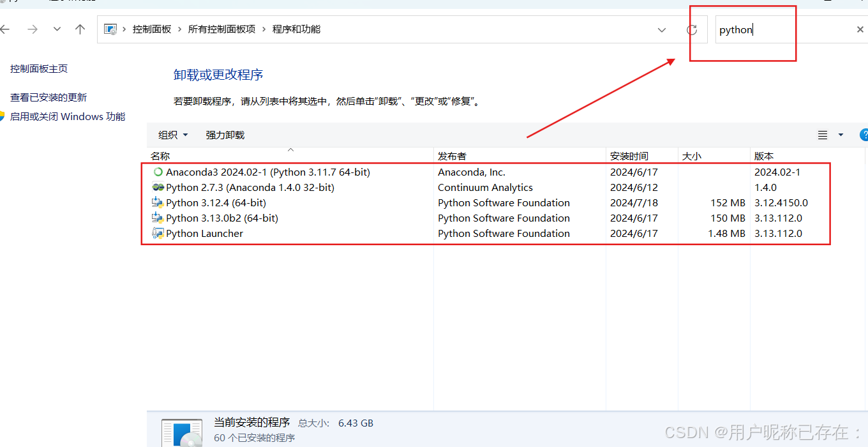Image resolution: width=868 pixels, height=447 pixels.
Task: Click version 3.12.4150.0
Action: point(781,202)
